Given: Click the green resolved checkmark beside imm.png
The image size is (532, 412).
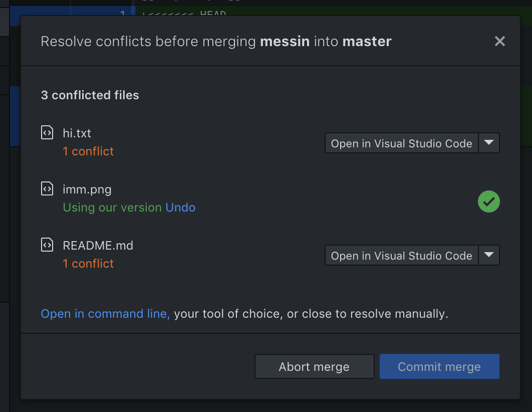Looking at the screenshot, I should pyautogui.click(x=488, y=201).
